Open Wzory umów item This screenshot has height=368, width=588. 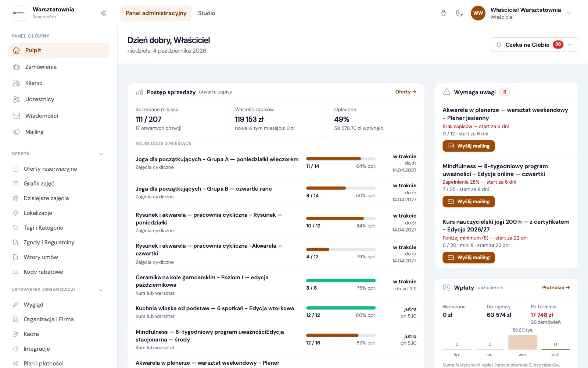click(58, 257)
